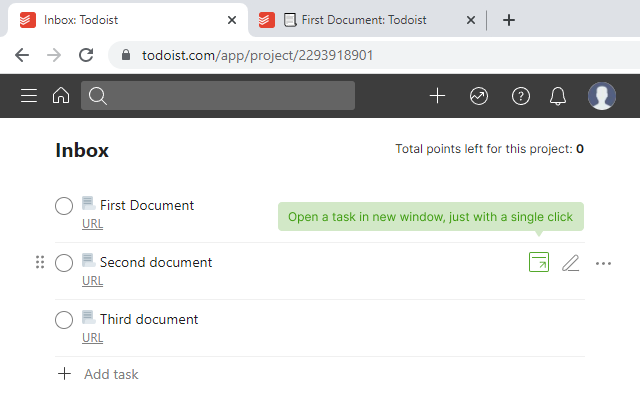Follow the URL link under Third document
The width and height of the screenshot is (640, 400).
[93, 338]
